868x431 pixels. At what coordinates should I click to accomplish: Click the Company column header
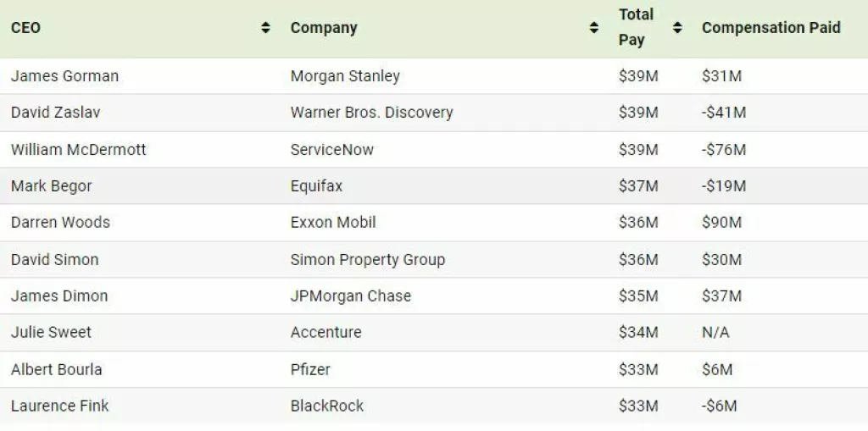[x=324, y=28]
